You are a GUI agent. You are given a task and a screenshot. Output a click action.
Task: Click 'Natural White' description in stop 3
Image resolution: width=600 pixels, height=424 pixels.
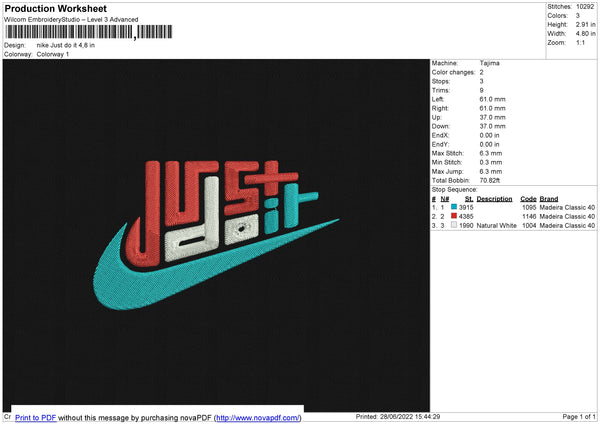tap(496, 226)
